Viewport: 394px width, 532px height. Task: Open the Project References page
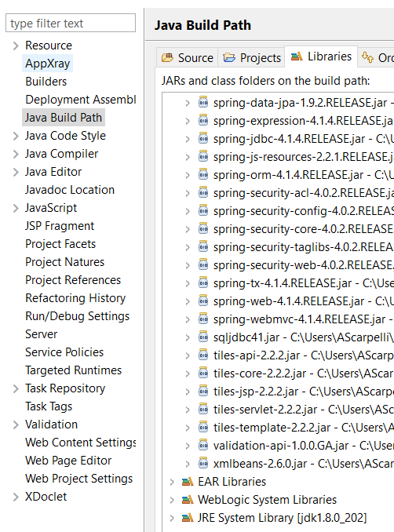73,280
